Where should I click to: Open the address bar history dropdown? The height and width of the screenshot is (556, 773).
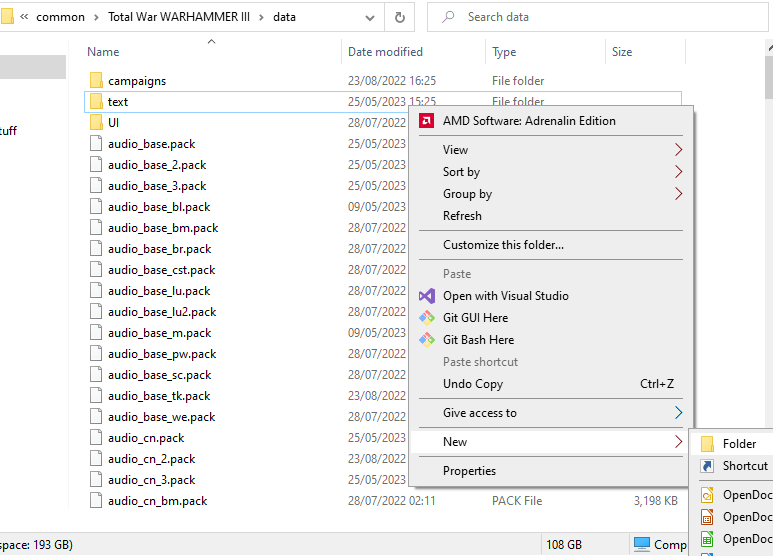370,18
